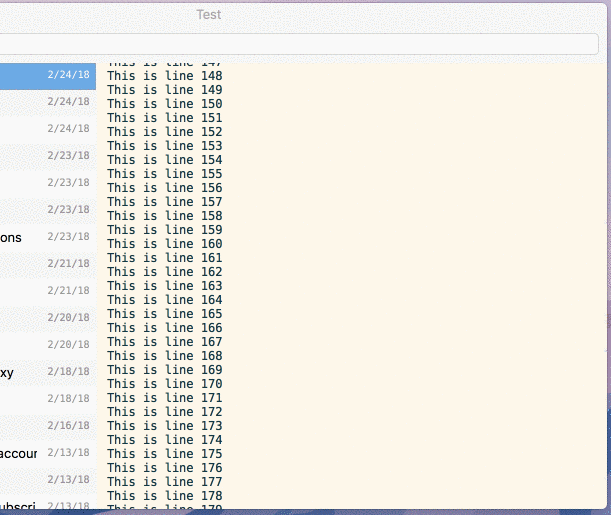Screen dimensions: 611x515
Task: Click the search field below the Test title
Action: (x=298, y=44)
